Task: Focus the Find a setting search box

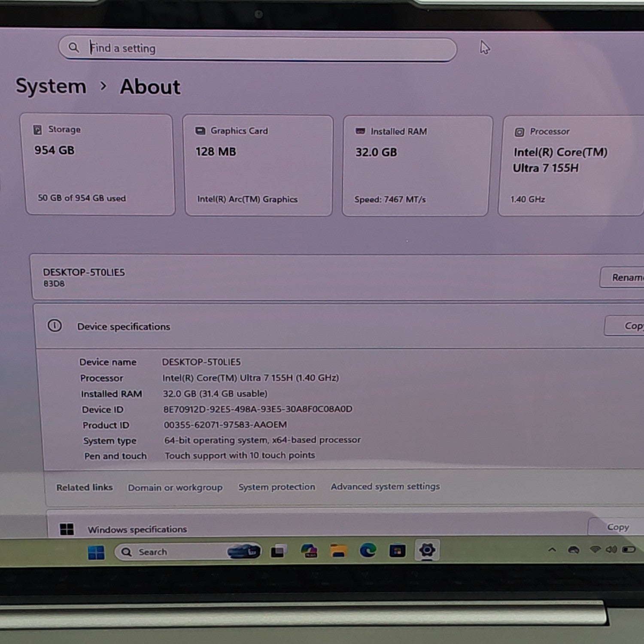Action: pos(258,49)
